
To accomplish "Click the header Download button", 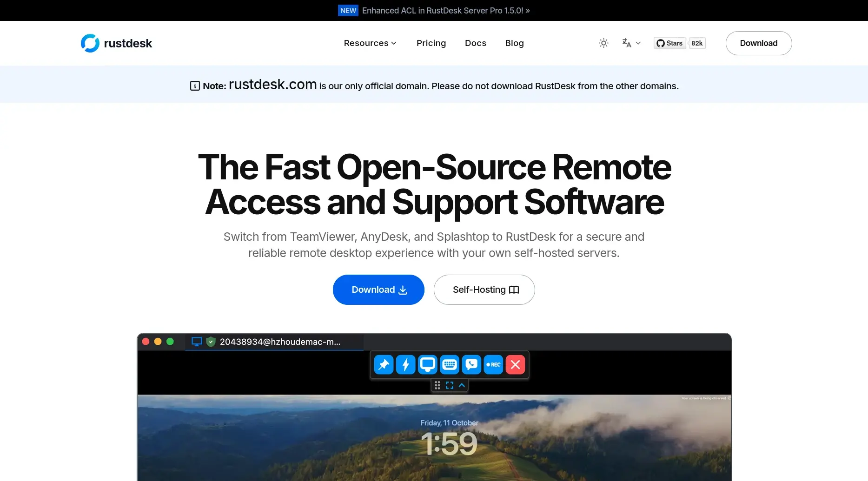I will point(759,43).
